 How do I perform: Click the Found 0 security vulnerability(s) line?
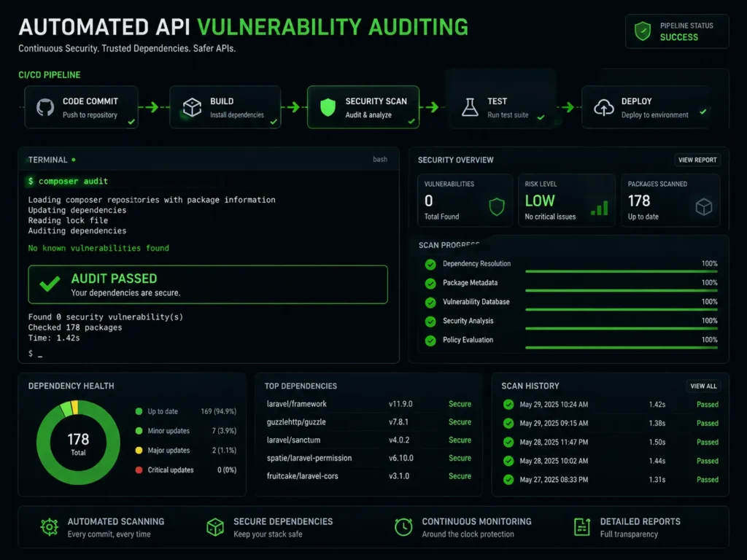[105, 317]
